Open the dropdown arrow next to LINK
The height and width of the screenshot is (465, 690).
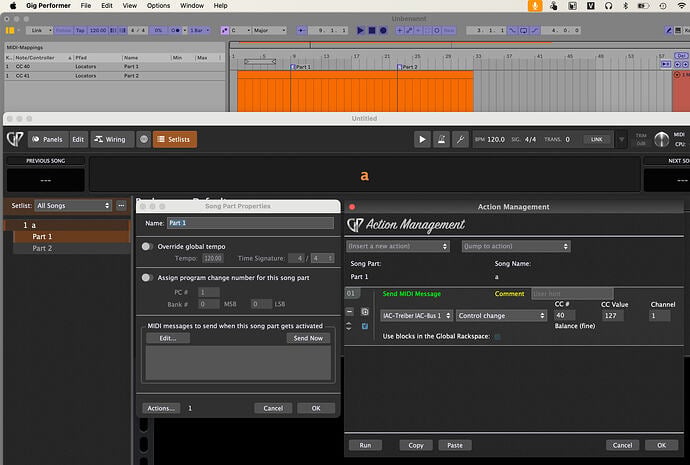[x=621, y=139]
